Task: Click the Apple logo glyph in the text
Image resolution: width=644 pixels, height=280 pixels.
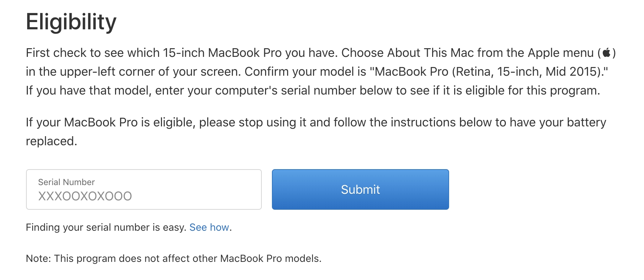Action: click(x=606, y=53)
